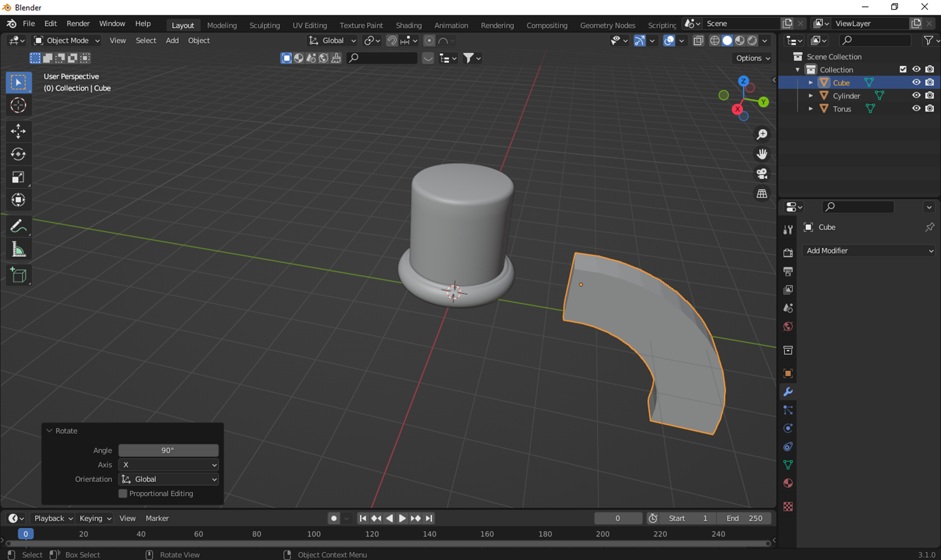Viewport: 941px width, 560px height.
Task: Select the Add Cube tool
Action: (x=18, y=275)
